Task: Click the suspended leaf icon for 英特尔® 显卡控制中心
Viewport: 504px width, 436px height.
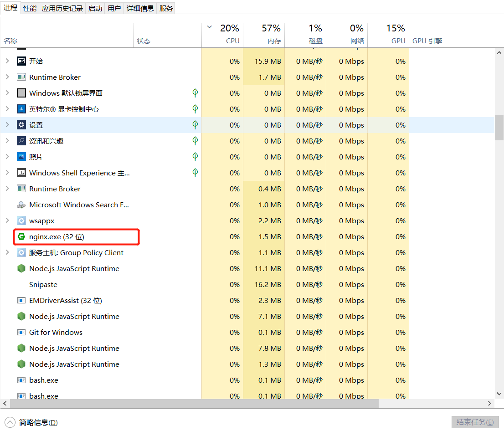Action: coord(195,109)
